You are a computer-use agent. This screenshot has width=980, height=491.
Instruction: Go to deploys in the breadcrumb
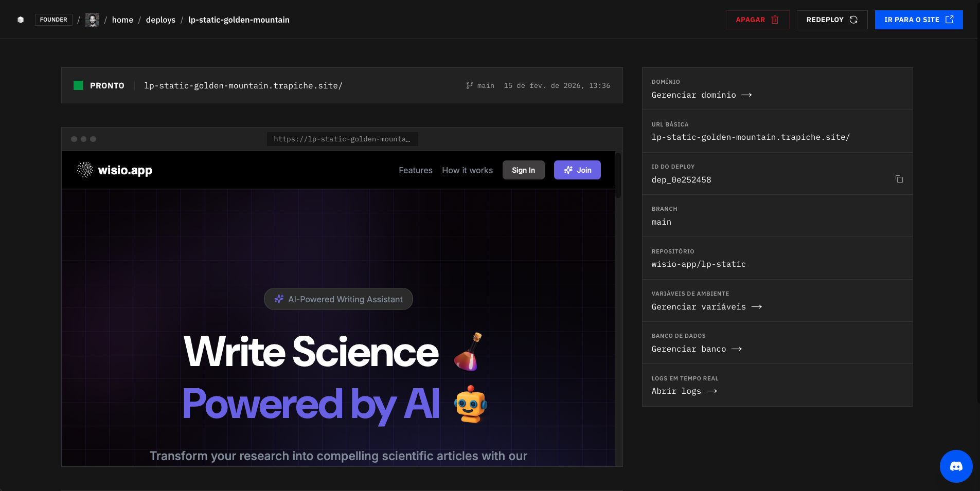[x=161, y=20]
